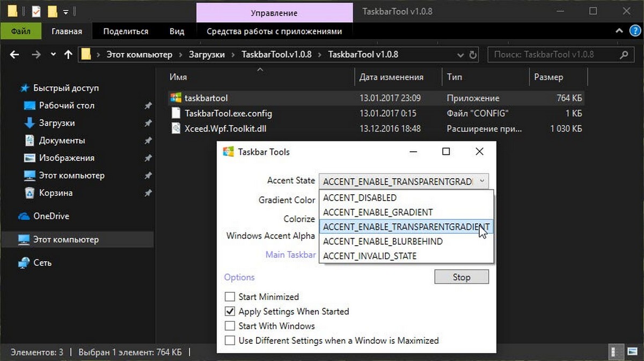The height and width of the screenshot is (361, 644).
Task: Expand the recent locations chevron
Action: [53, 54]
